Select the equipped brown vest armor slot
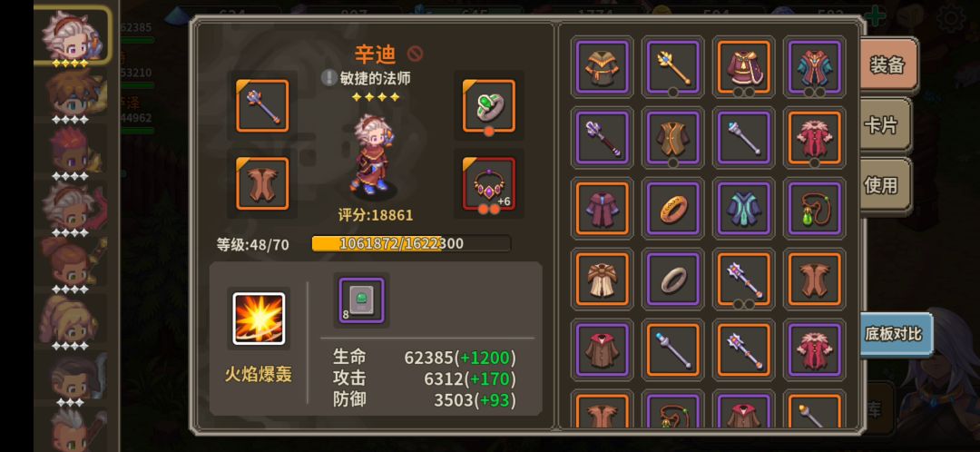Image resolution: width=980 pixels, height=452 pixels. pyautogui.click(x=262, y=183)
